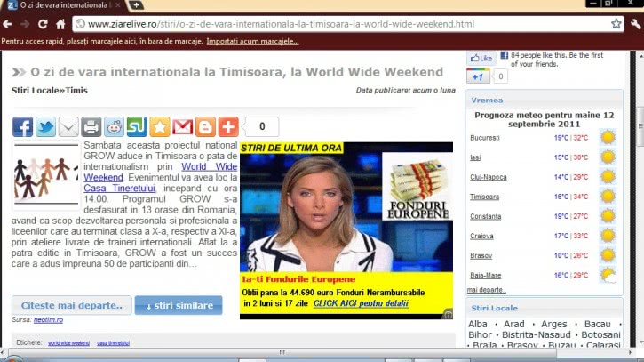Share article on Reddit icon
644x362 pixels.
point(115,126)
